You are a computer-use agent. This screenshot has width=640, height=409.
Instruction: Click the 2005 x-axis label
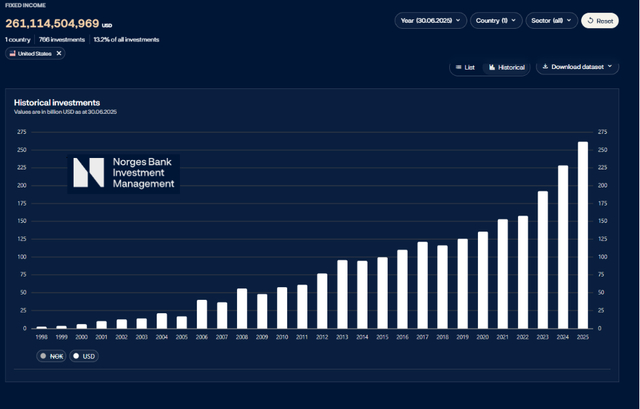[x=182, y=337]
